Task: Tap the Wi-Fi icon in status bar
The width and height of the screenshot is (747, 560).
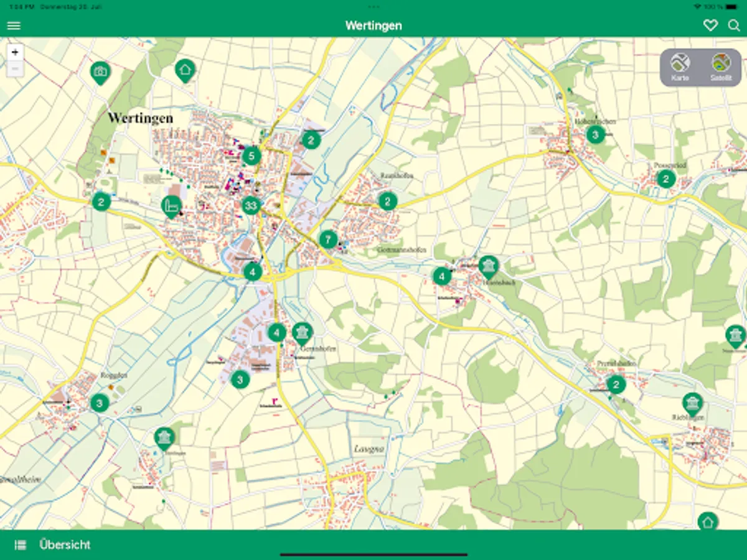Action: 697,6
